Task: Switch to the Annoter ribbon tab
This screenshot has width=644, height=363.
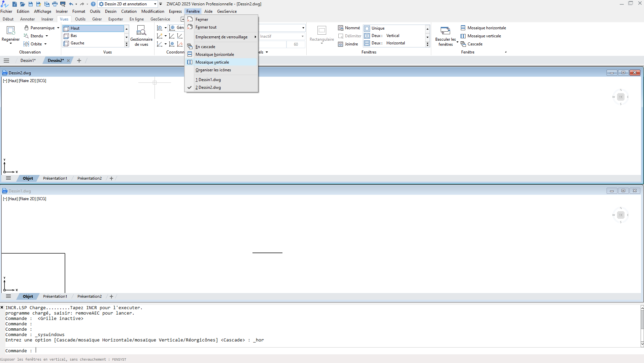Action: point(27,19)
